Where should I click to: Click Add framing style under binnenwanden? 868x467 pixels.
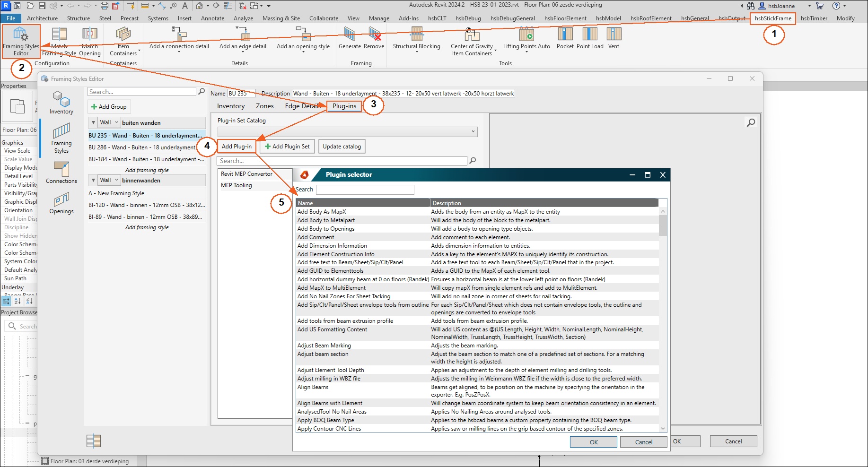click(x=147, y=227)
